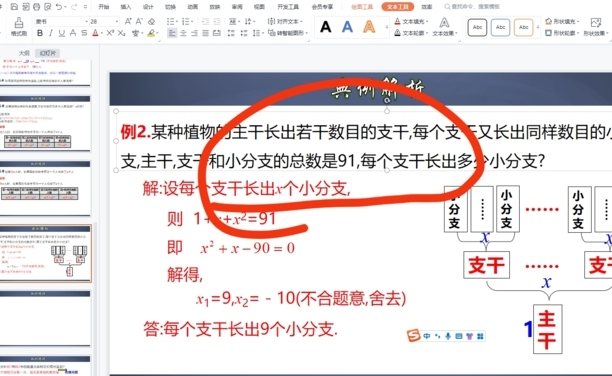
Task: Select the currently highlighted tree-diagram slide thumbnail
Action: point(45,253)
